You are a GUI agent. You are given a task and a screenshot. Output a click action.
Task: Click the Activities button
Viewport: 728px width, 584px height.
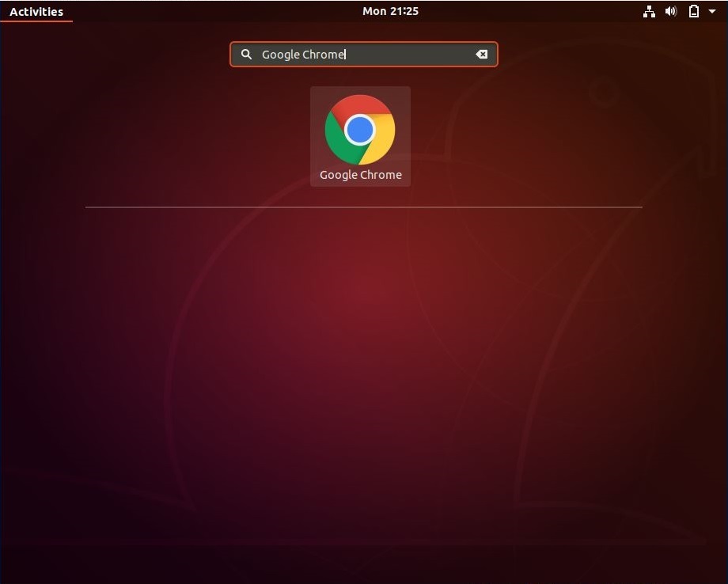36,12
